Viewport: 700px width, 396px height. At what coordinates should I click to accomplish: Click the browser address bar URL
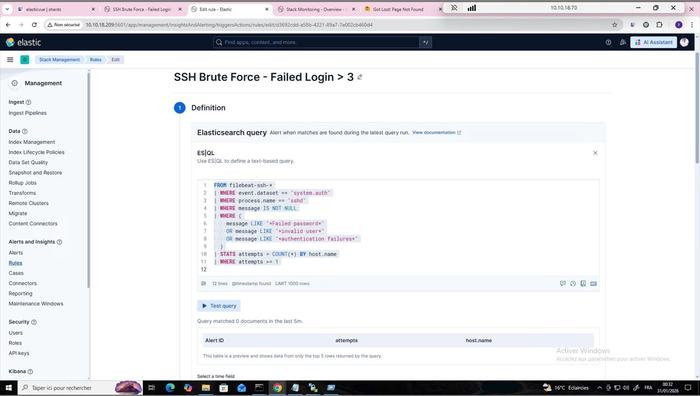(x=229, y=25)
